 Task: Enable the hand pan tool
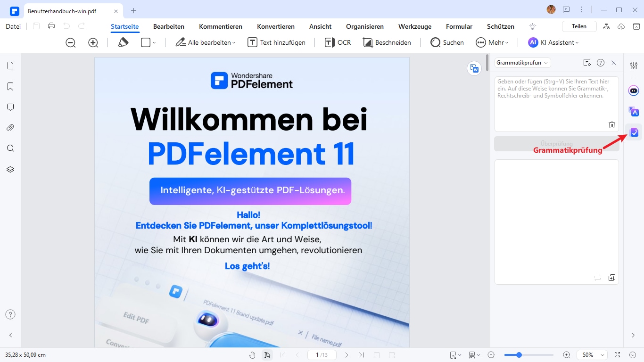click(x=252, y=355)
